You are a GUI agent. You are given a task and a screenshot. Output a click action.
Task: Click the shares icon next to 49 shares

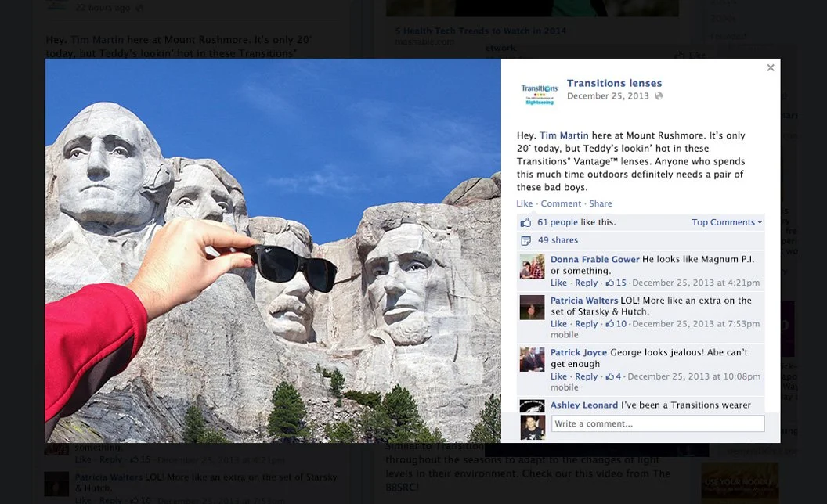coord(525,240)
